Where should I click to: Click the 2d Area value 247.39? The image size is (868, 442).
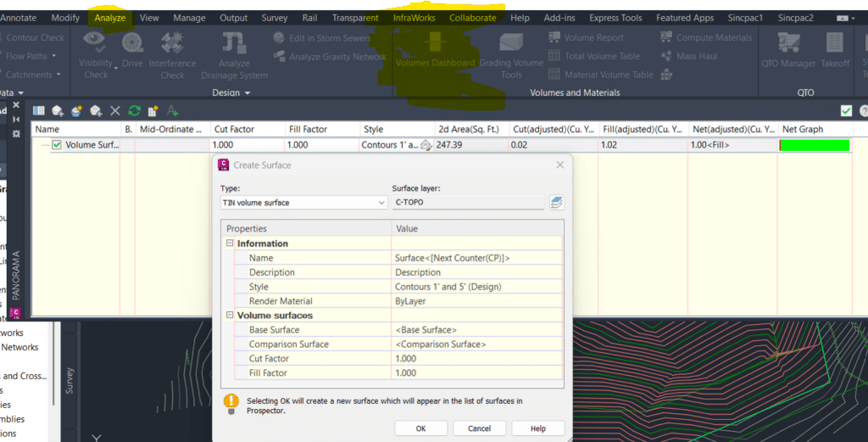pyautogui.click(x=471, y=145)
